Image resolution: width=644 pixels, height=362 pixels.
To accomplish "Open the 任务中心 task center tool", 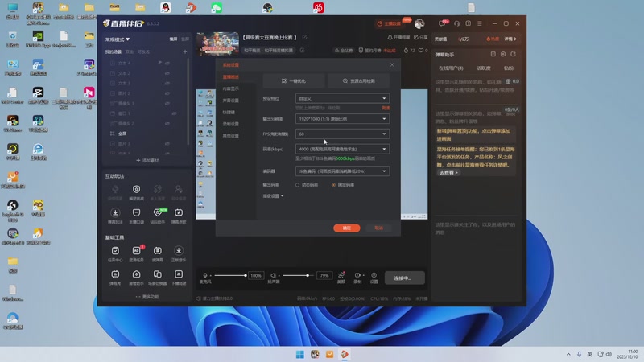I will [115, 254].
